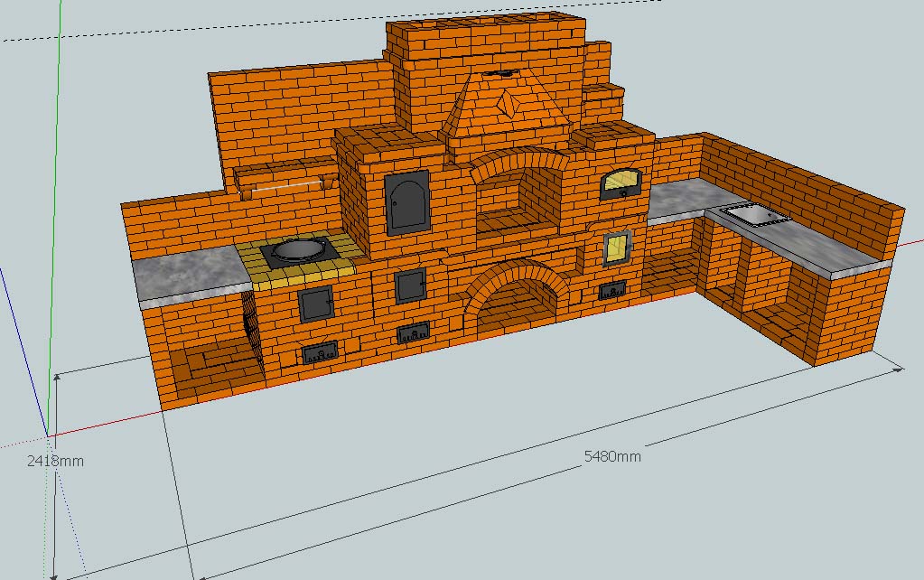Select the small square yellow-glass door
This screenshot has width=924, height=580.
[x=616, y=248]
